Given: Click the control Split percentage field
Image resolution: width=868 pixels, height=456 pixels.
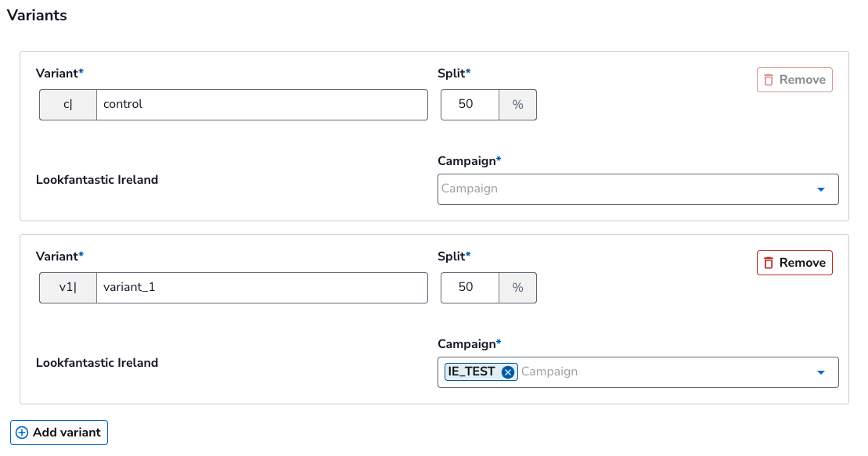Looking at the screenshot, I should tap(470, 104).
